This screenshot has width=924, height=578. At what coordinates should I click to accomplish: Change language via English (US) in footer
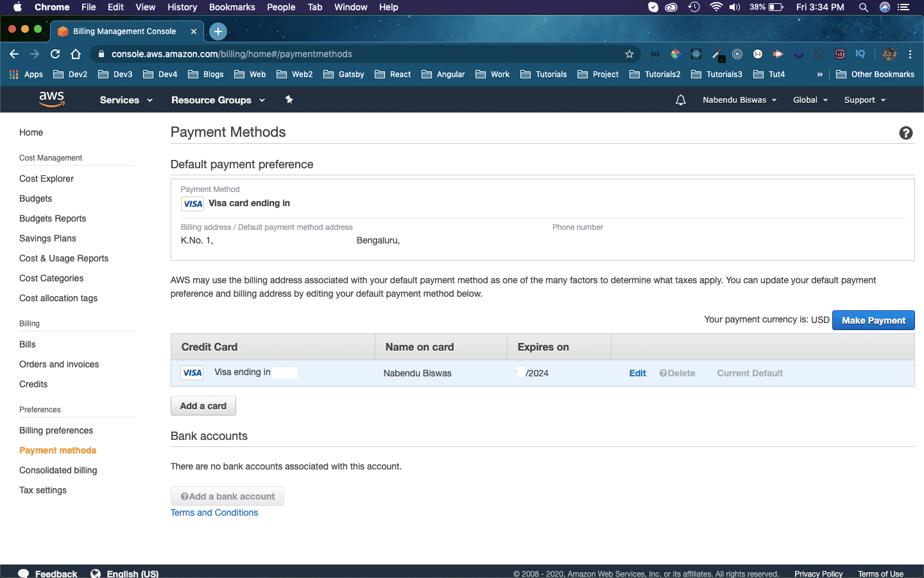[x=125, y=574]
